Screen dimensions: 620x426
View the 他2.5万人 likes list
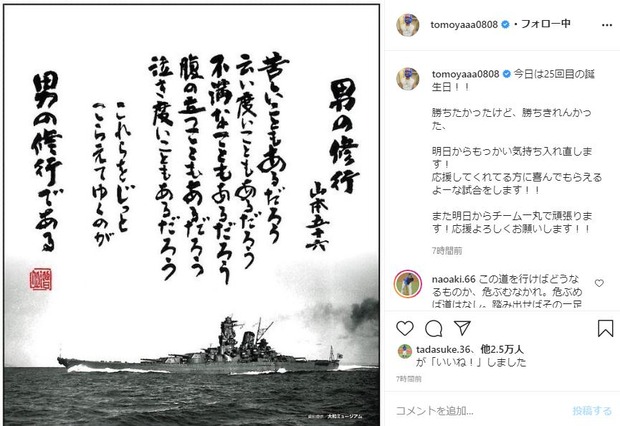tap(502, 350)
